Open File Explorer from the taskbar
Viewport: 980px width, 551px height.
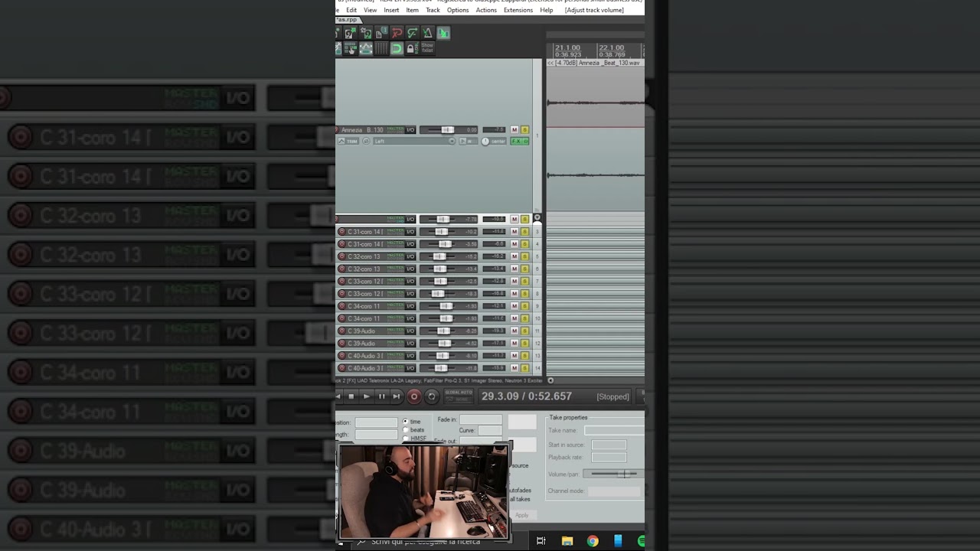567,542
